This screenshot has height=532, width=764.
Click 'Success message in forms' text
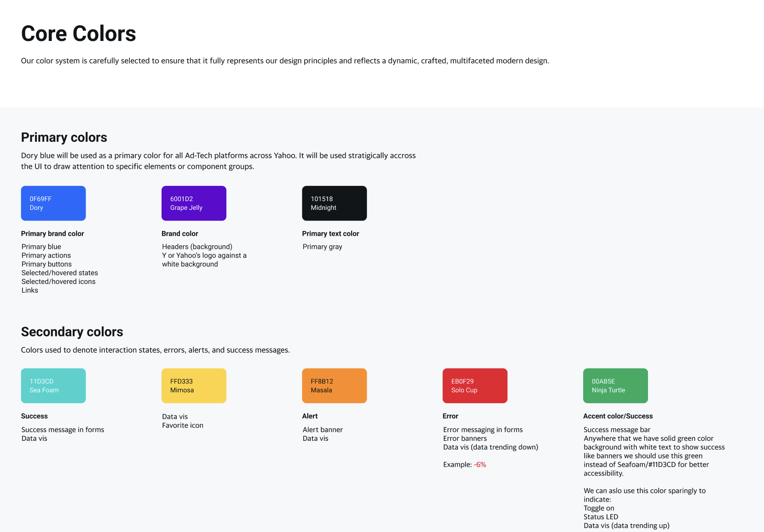pos(63,430)
